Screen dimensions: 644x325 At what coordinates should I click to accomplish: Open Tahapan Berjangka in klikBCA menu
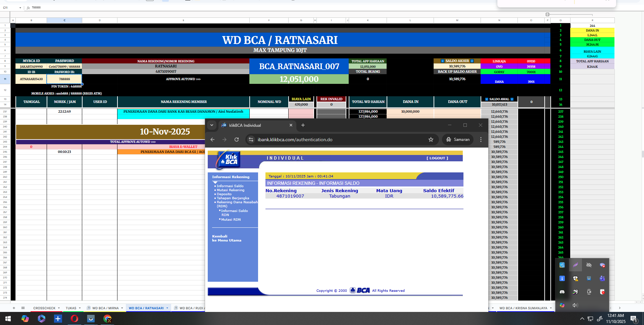[x=233, y=198]
